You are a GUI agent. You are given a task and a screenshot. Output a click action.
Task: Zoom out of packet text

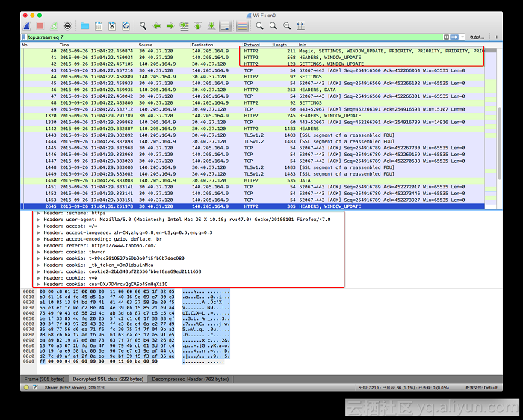tap(273, 26)
